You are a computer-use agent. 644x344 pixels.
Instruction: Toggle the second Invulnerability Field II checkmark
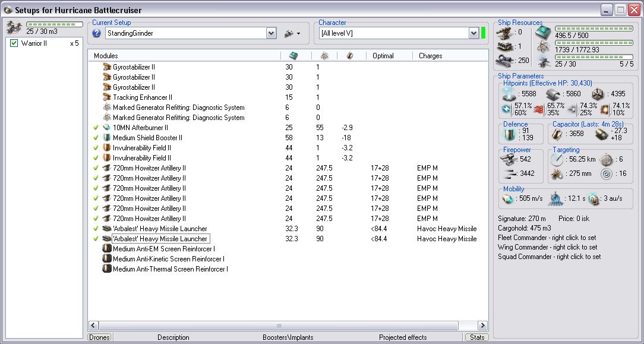[96, 158]
